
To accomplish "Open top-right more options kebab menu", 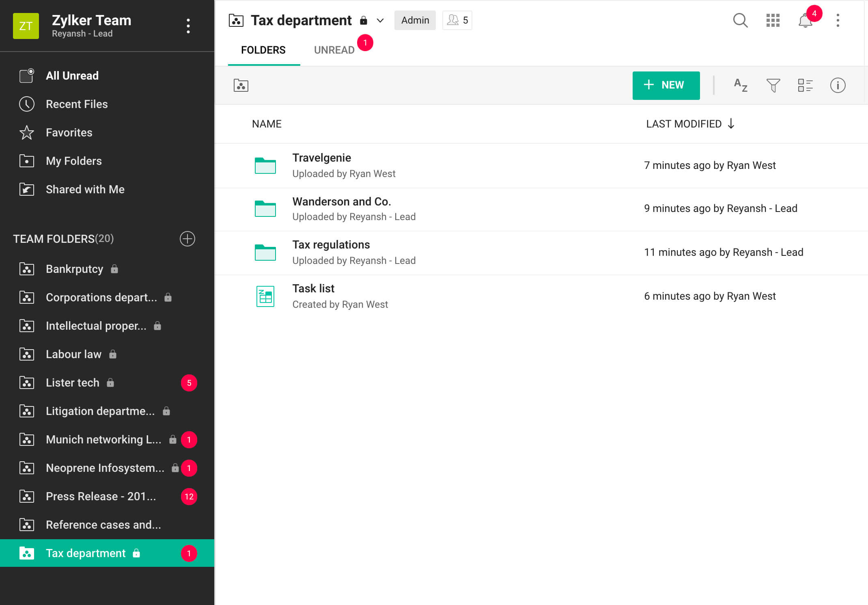I will coord(838,20).
